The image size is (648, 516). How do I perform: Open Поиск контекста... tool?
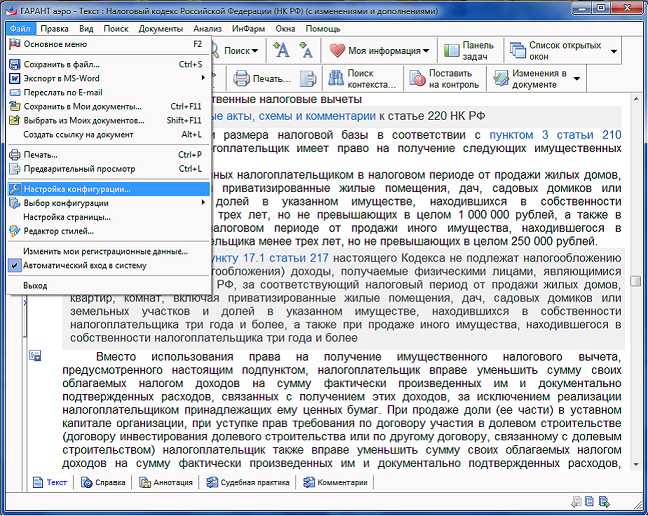coord(362,78)
